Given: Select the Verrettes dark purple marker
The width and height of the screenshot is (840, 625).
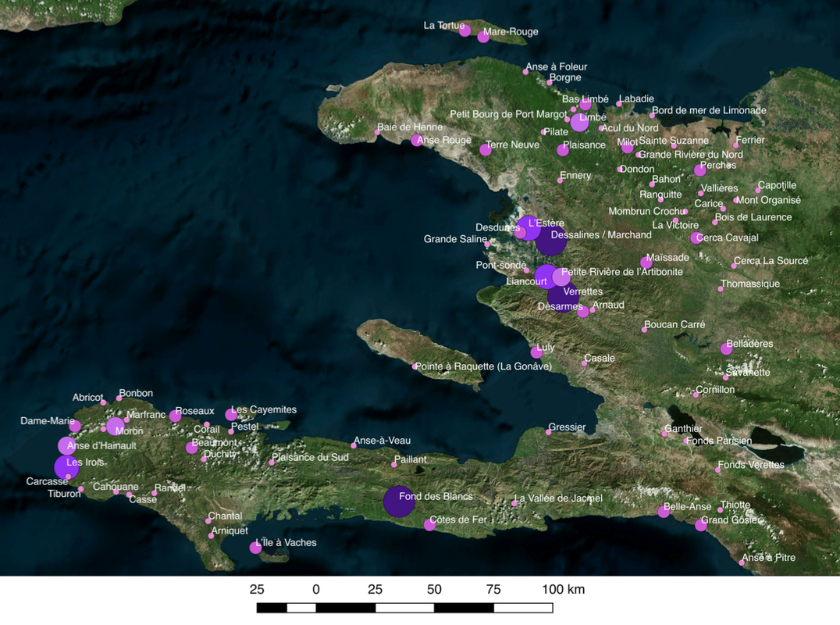Looking at the screenshot, I should coord(563,295).
